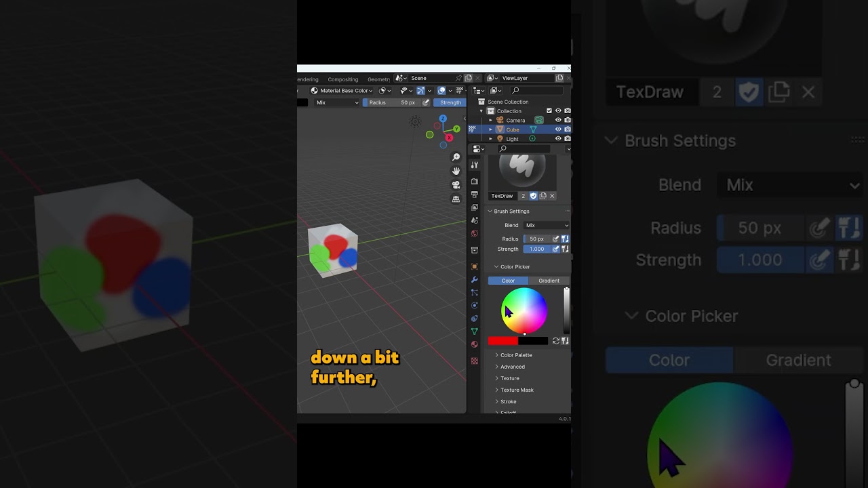Toggle viewport gizmos button in header
Viewport: 868px width, 488px height.
click(x=420, y=91)
